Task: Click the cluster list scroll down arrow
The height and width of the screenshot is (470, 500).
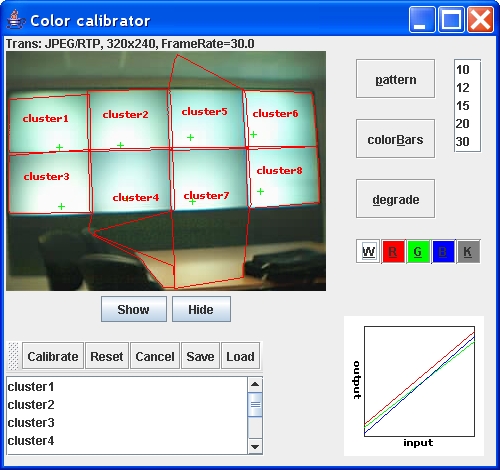Action: [255, 447]
